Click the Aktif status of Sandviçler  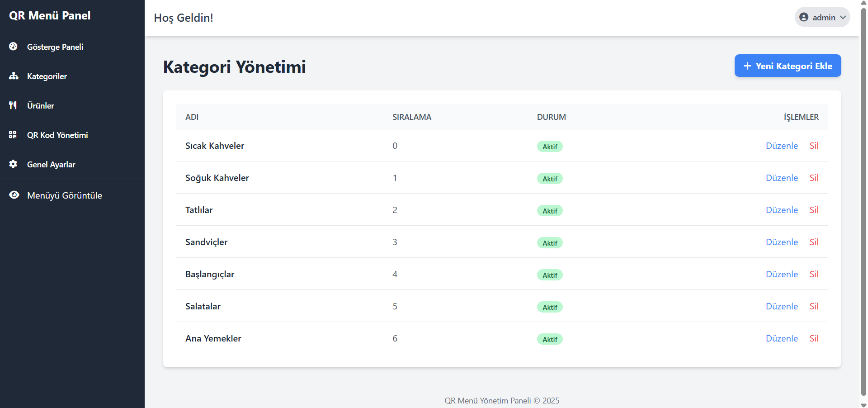(550, 243)
